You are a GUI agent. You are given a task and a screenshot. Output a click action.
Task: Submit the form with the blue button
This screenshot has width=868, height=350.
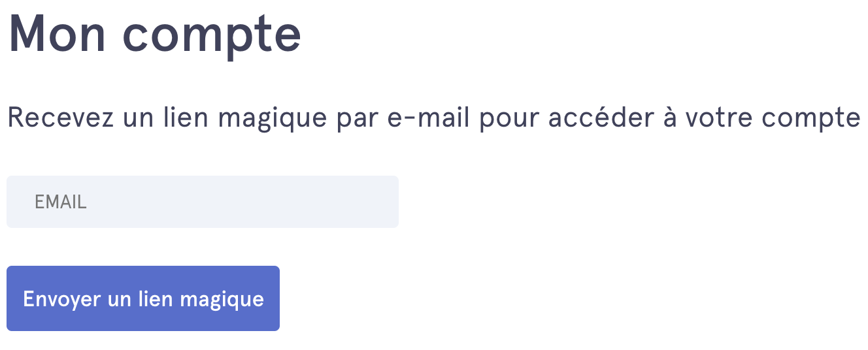(143, 298)
